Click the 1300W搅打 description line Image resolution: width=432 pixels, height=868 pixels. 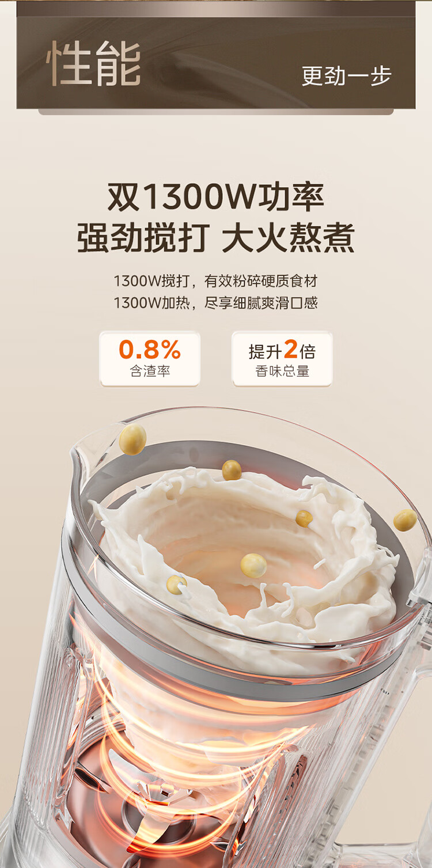(x=216, y=281)
